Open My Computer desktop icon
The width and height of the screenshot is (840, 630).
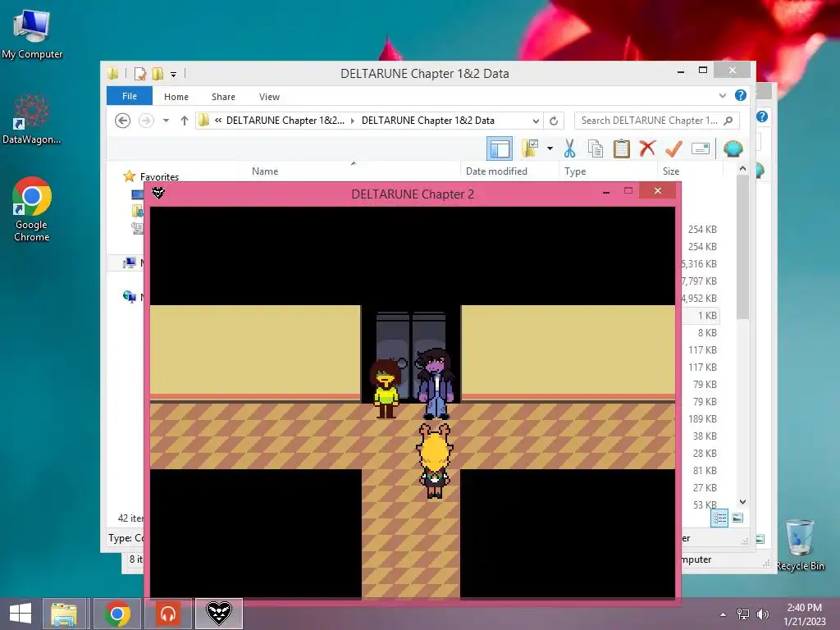(x=32, y=34)
